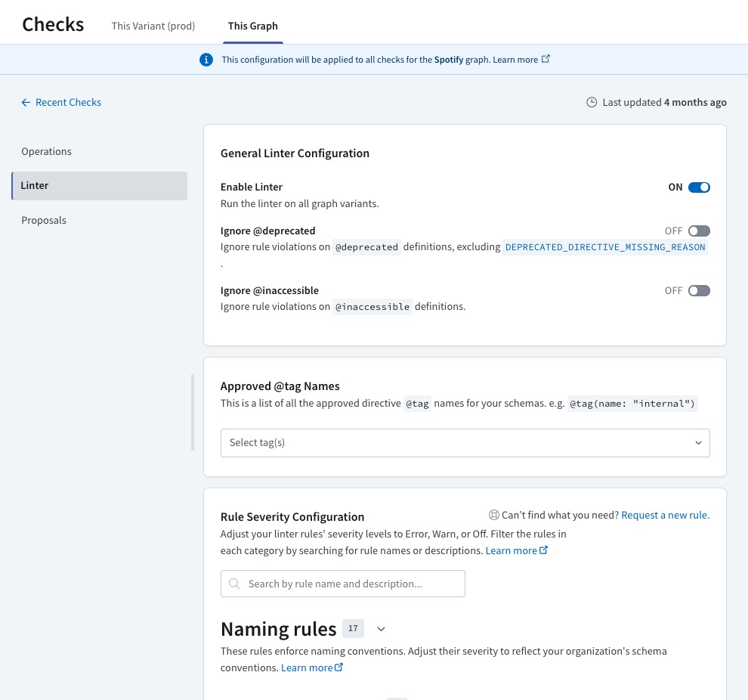Click the external-link icon beside Naming rules Learn more

pos(338,666)
